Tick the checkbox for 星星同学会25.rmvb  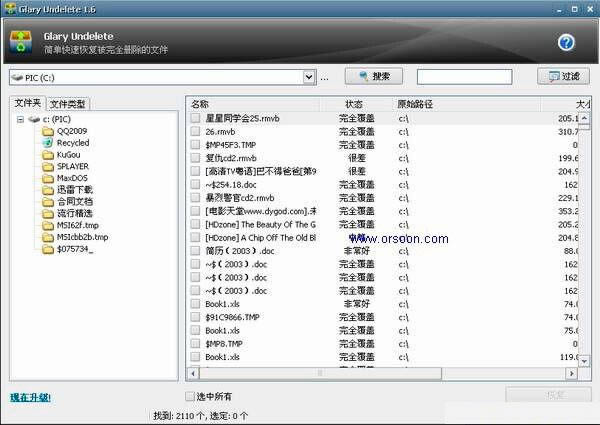pos(196,118)
